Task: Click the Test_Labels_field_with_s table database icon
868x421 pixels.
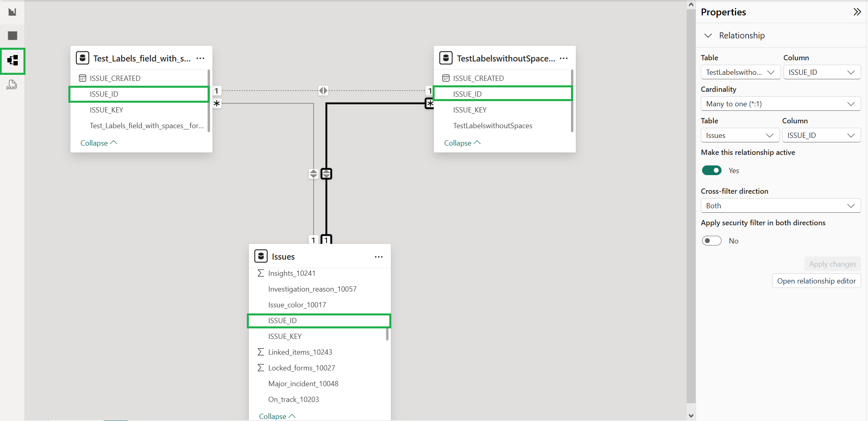Action: pos(83,58)
